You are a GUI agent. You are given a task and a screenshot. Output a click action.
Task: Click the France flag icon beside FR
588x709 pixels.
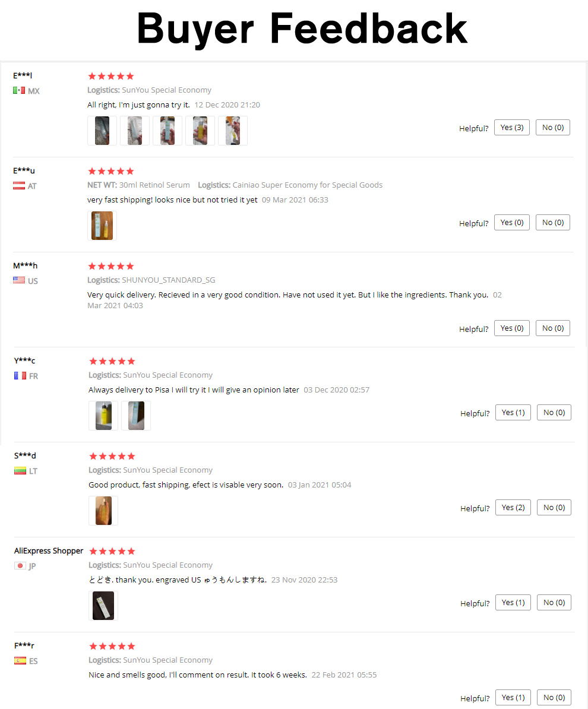pyautogui.click(x=20, y=376)
